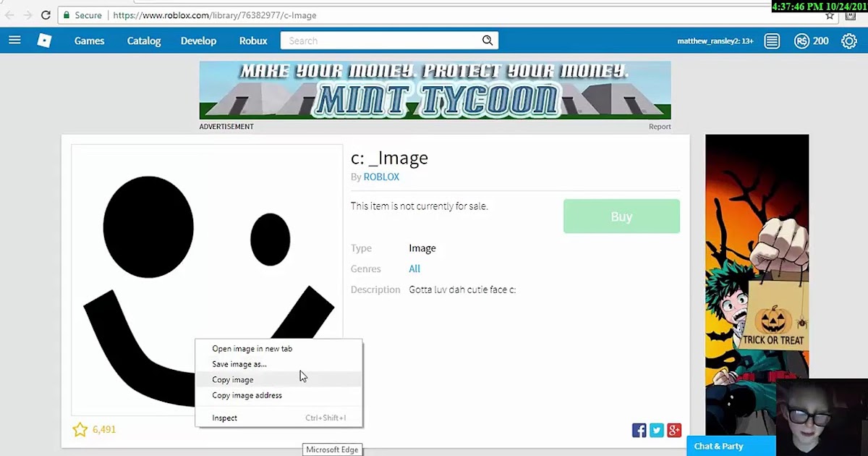This screenshot has width=868, height=456.
Task: Open the Catalog nav tab
Action: (x=144, y=41)
